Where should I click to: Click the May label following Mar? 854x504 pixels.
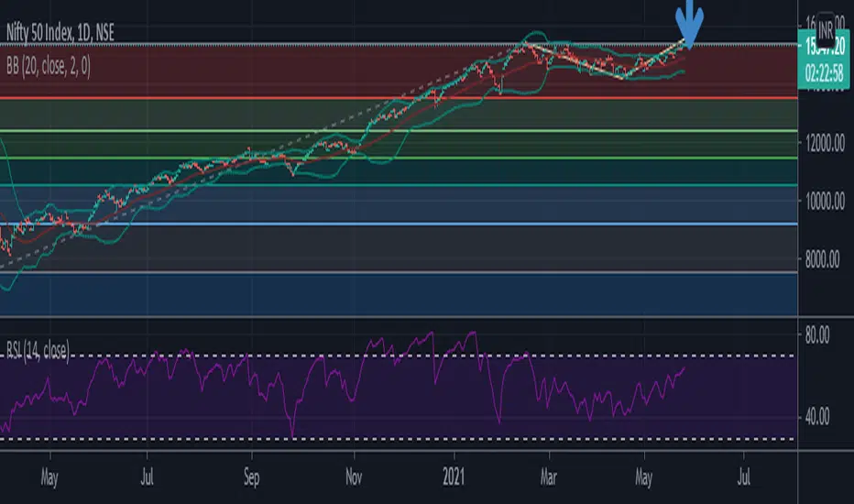(x=644, y=477)
